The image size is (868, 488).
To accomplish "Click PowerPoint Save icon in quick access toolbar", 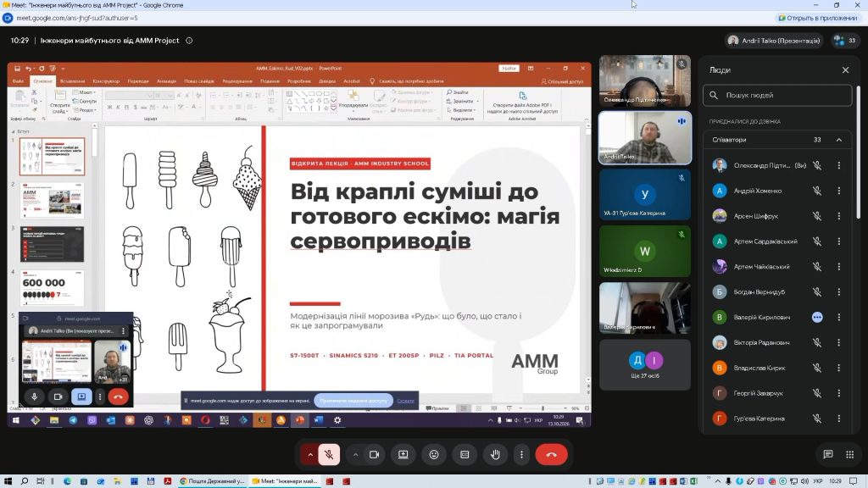I will click(x=17, y=69).
